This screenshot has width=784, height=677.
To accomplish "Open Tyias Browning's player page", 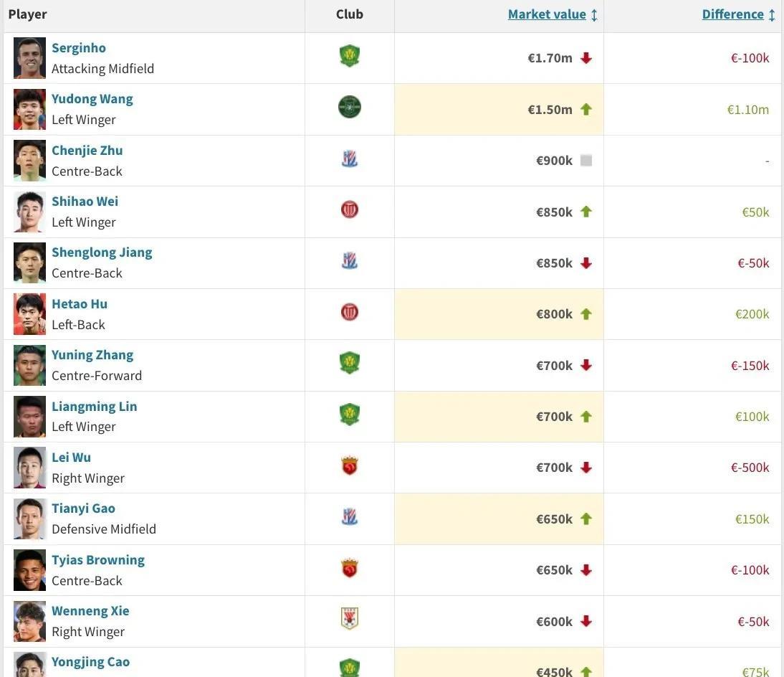I will pyautogui.click(x=98, y=560).
